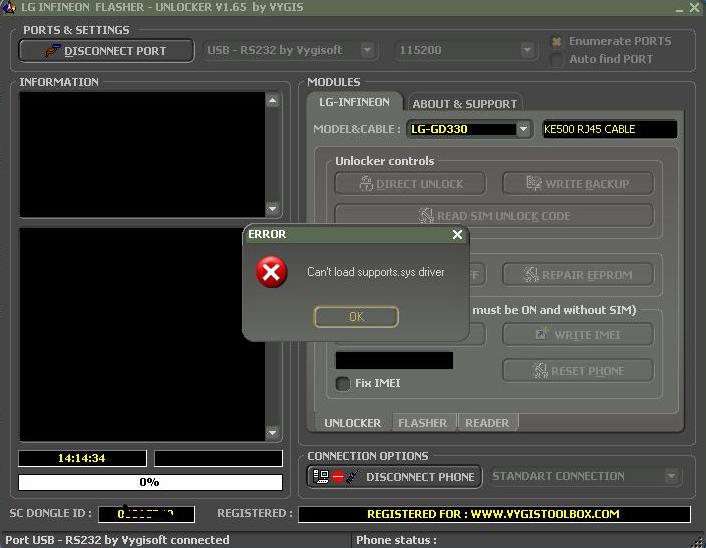Open the 115200 baud rate dropdown
706x548 pixels.
coord(527,50)
